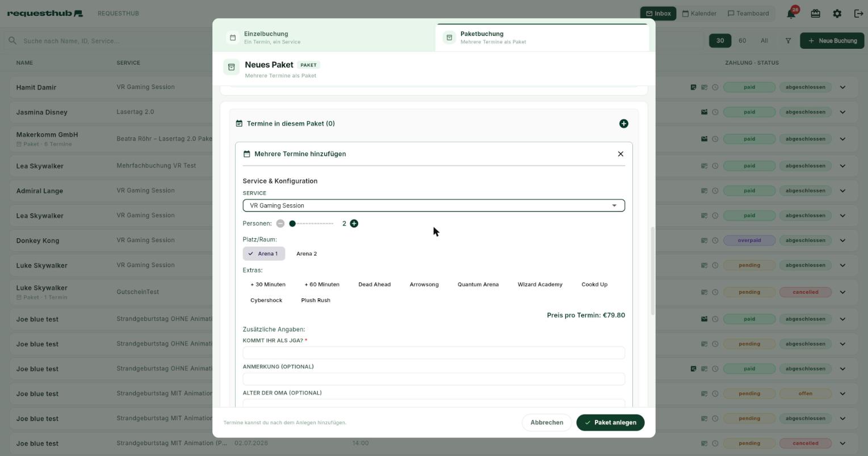Screen dimensions: 868x456
Task: Add appointment with plus icon beside Termine
Action: 623,124
